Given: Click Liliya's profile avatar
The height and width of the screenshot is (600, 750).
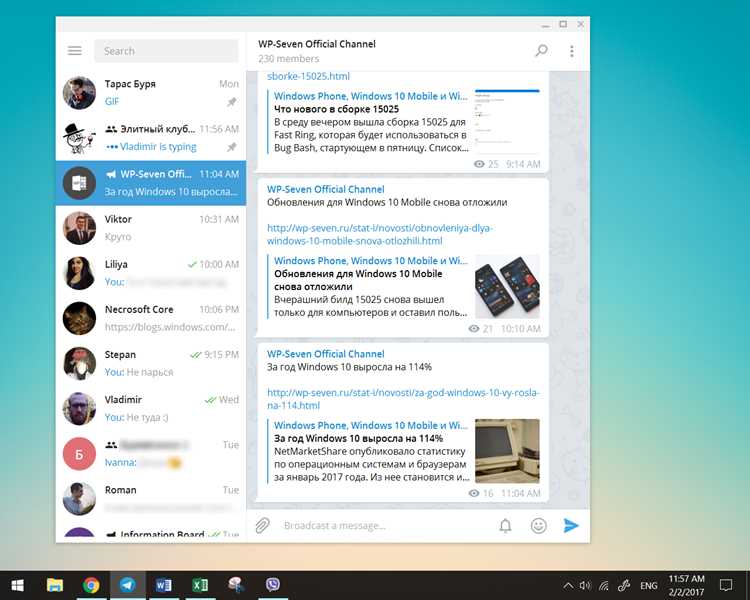Looking at the screenshot, I should click(79, 273).
